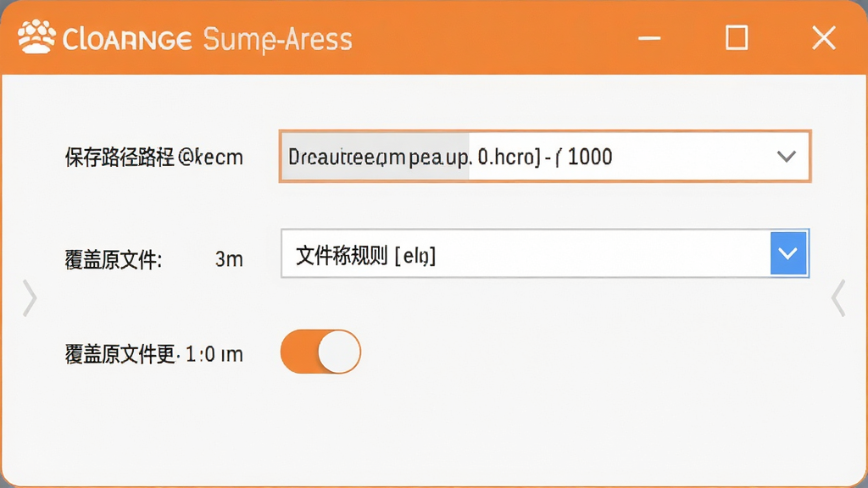The image size is (868, 488).
Task: Close the settings window
Action: (824, 38)
